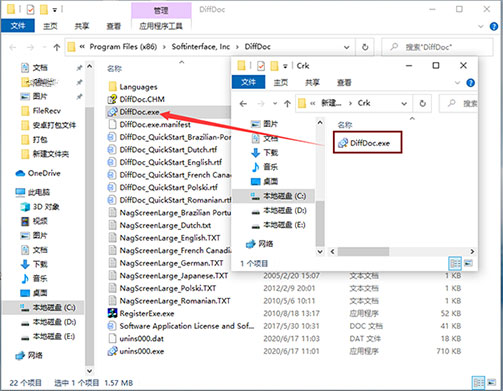The width and height of the screenshot is (503, 391).
Task: Select NagScreenLarge_German.TXT
Action: point(166,263)
